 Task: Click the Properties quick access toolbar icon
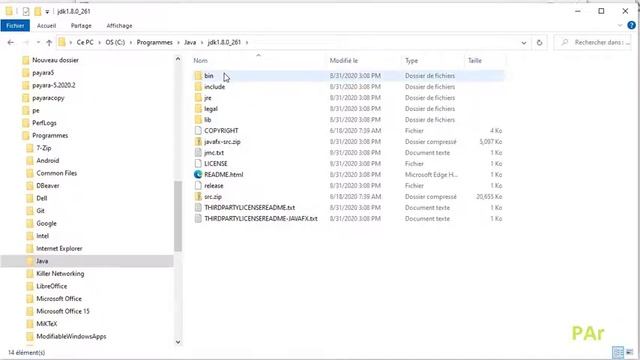tap(26, 11)
